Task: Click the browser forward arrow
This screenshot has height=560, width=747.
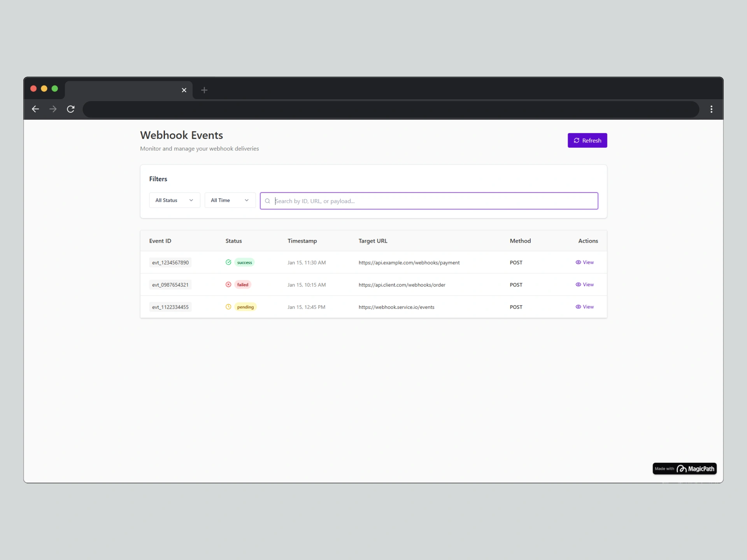Action: tap(53, 109)
